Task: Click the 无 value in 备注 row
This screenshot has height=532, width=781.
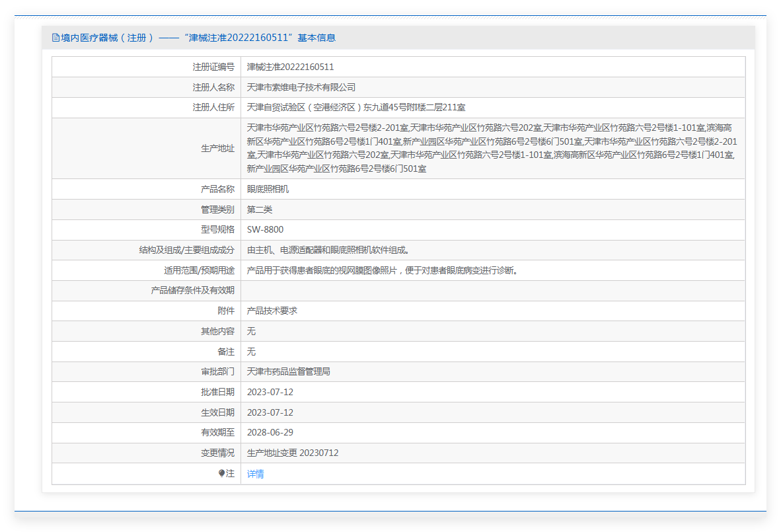Action: [251, 352]
